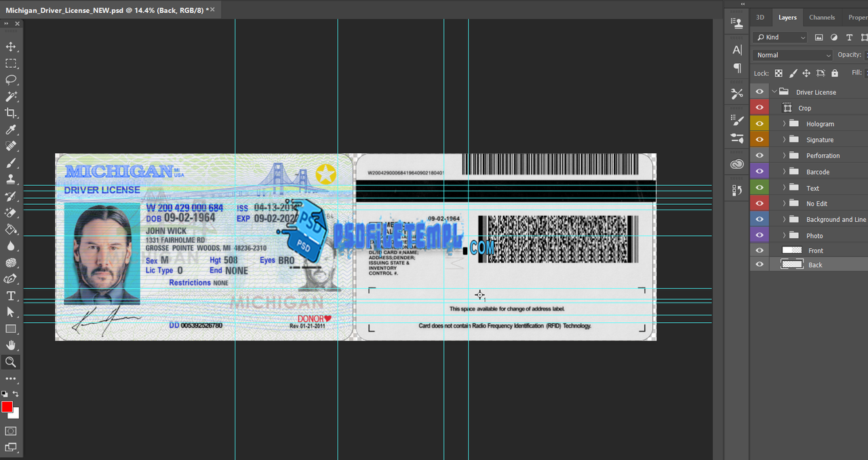Select the Eyedropper tool
Viewport: 868px width, 460px height.
tap(11, 130)
